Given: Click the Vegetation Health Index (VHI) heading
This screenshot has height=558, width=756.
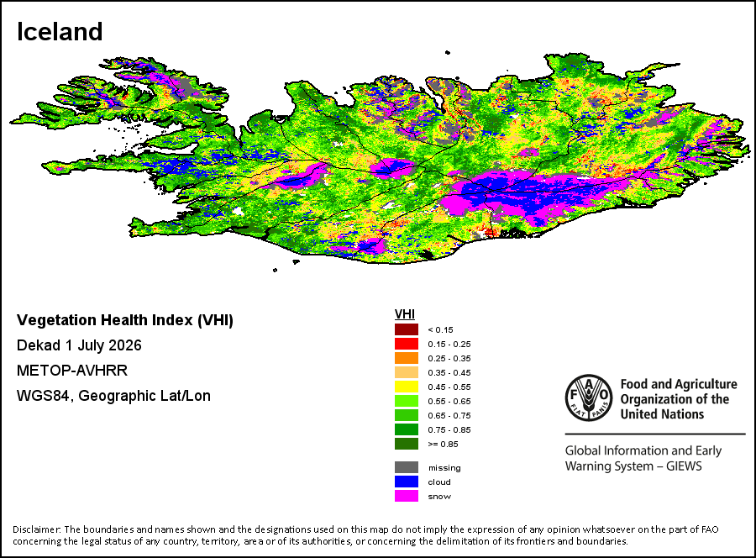Looking at the screenshot, I should pyautogui.click(x=125, y=320).
